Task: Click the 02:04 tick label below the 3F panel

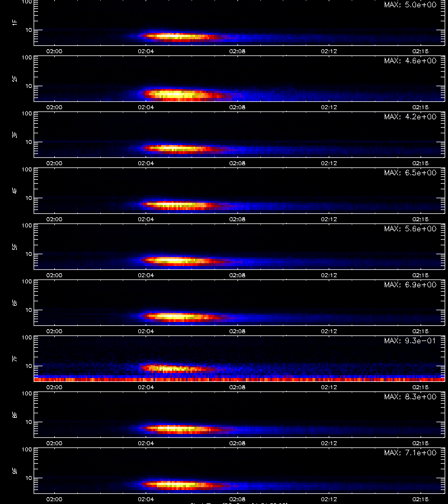Action: [x=146, y=164]
